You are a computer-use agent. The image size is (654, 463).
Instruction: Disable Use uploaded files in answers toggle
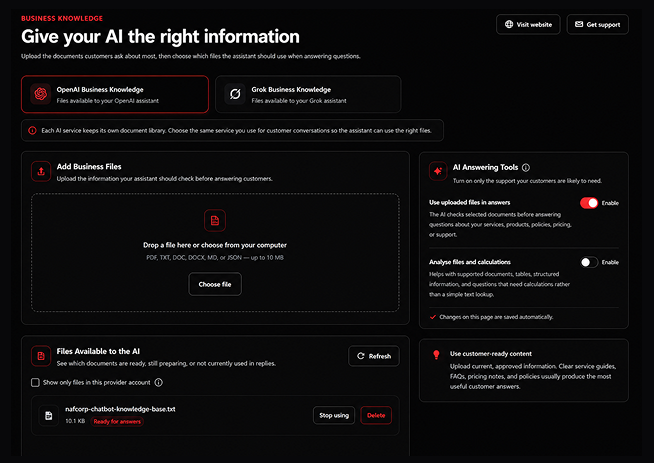pyautogui.click(x=589, y=203)
